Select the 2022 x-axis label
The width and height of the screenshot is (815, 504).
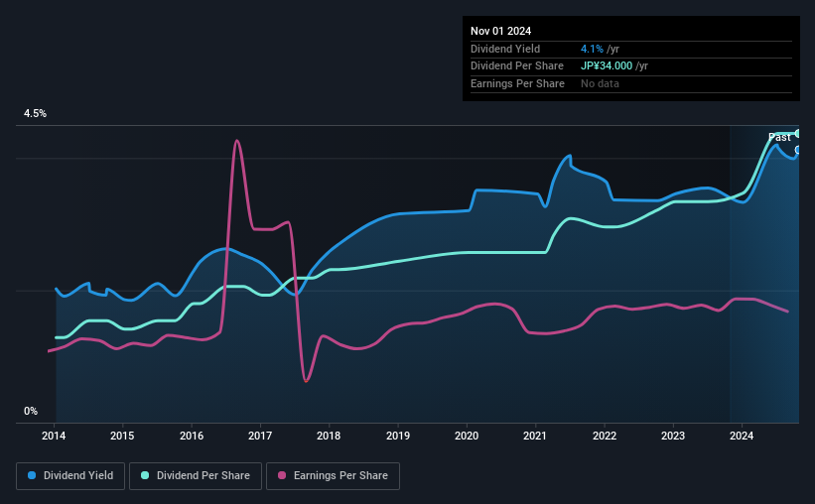(x=605, y=436)
